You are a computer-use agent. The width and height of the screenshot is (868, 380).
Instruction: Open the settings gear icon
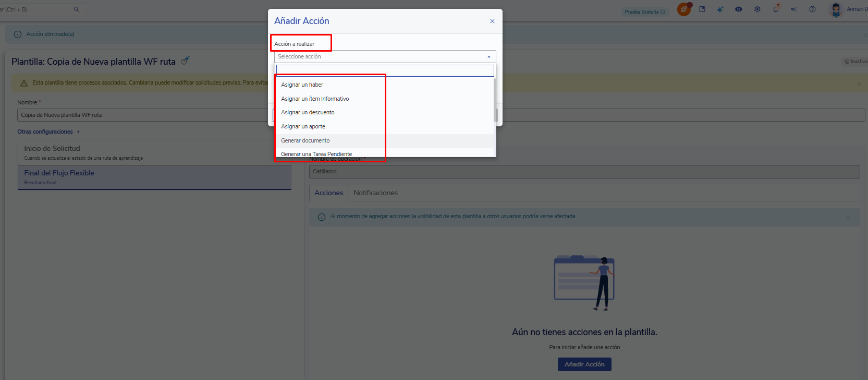coord(757,9)
